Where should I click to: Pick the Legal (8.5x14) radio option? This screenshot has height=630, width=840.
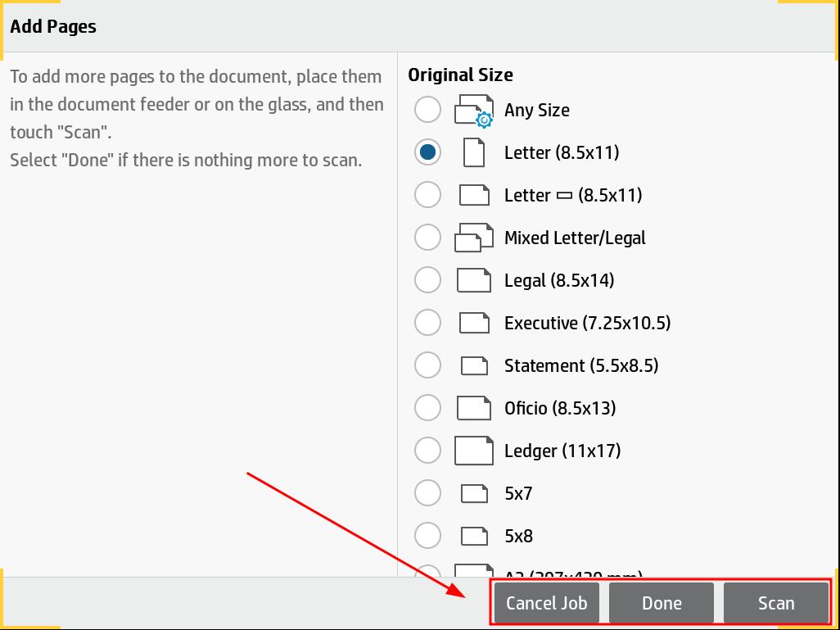[427, 280]
